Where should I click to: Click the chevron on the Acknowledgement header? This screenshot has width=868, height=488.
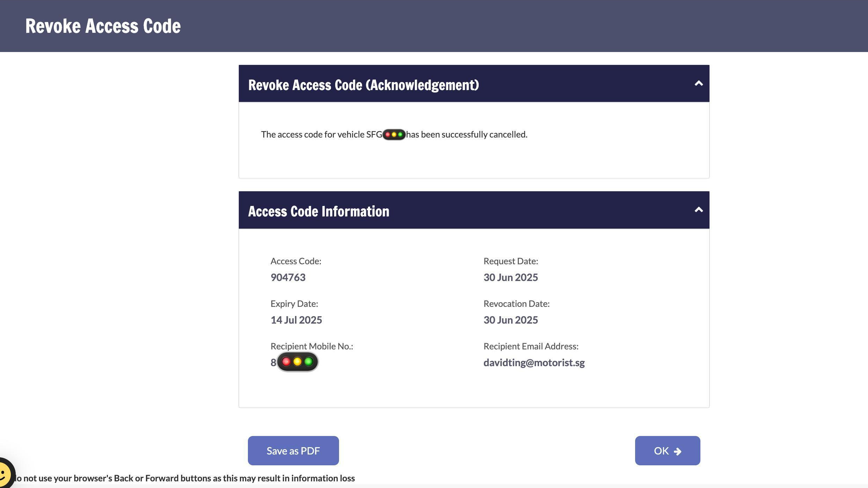(x=698, y=83)
